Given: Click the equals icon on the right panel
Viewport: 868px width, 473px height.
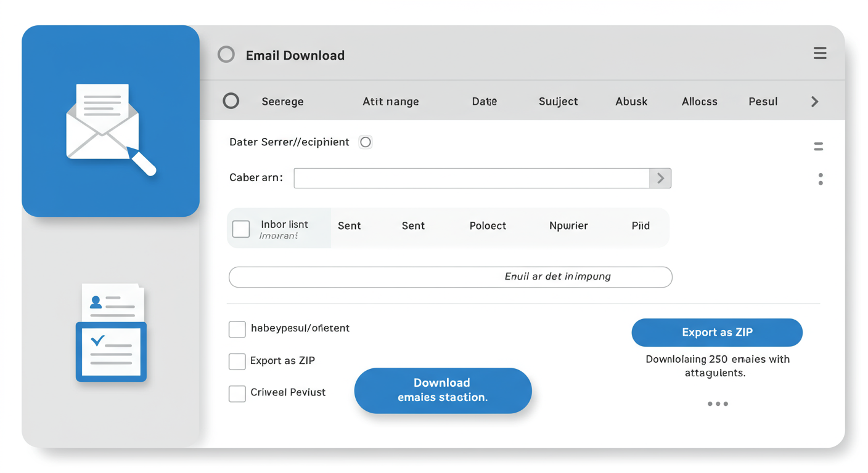Looking at the screenshot, I should point(818,146).
